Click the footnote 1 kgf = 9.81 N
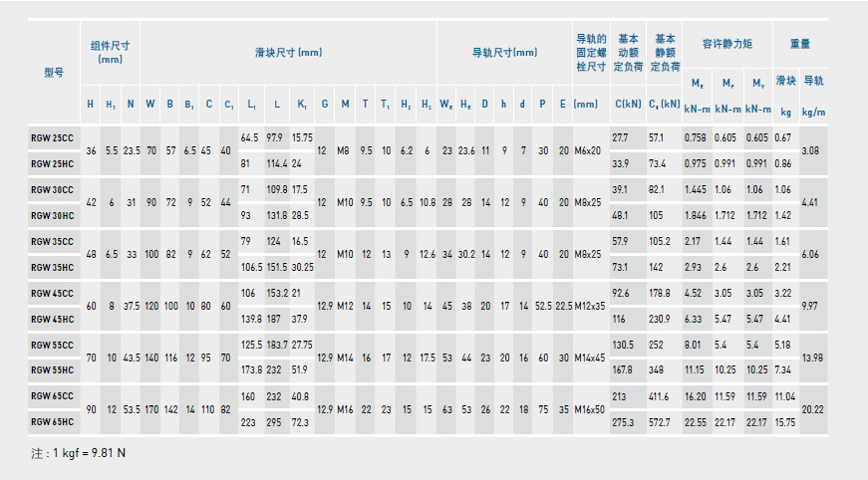Viewport: 868px width, 480px height. [x=78, y=453]
